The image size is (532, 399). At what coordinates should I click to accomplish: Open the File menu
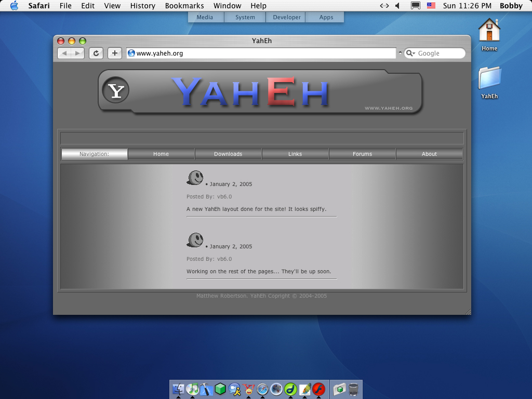point(65,6)
